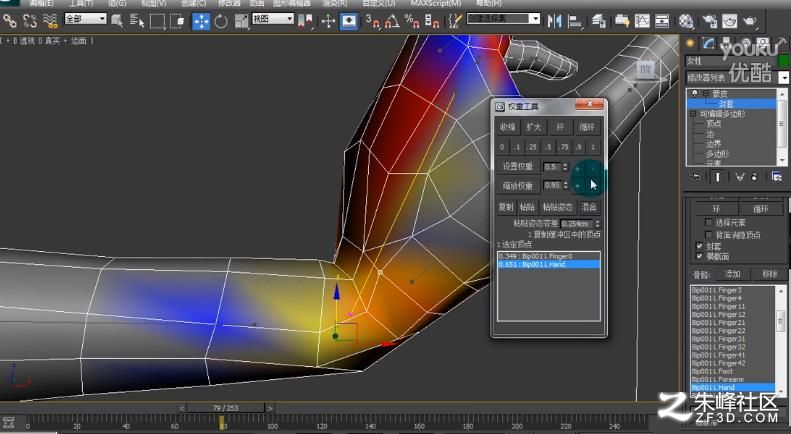Click the Use Pivot Point Center icon

point(306,21)
